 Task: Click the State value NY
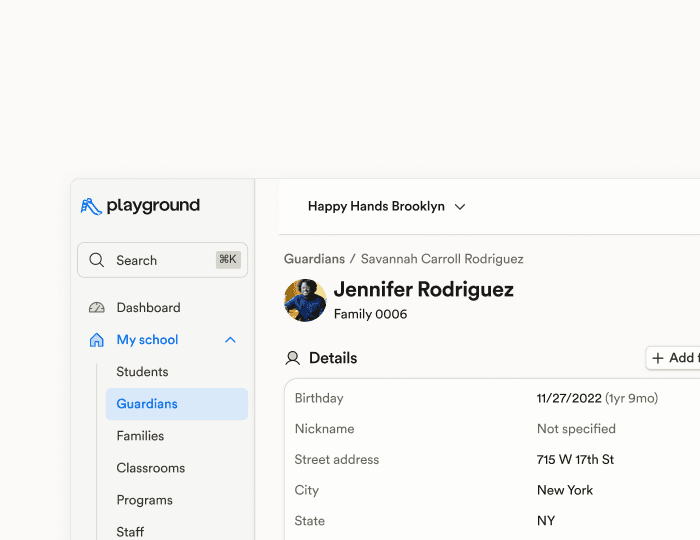(x=546, y=521)
